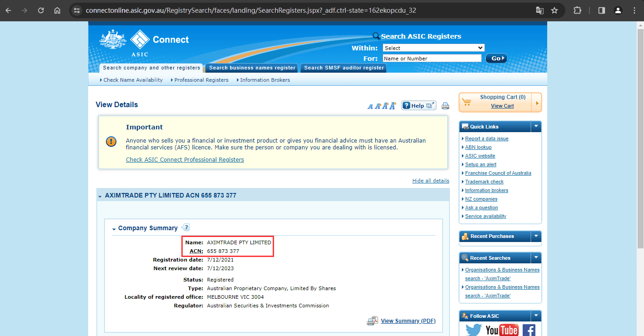Open site information icon in address bar
Image resolution: width=644 pixels, height=336 pixels.
click(77, 10)
